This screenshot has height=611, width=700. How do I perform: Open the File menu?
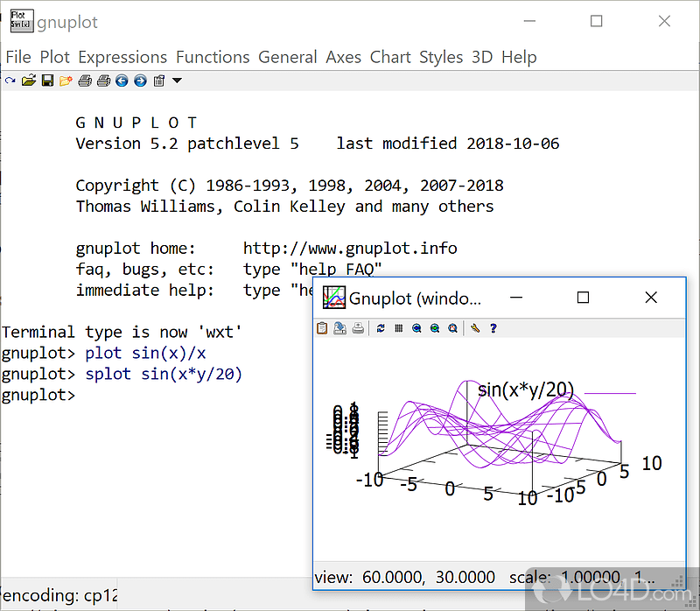click(18, 57)
